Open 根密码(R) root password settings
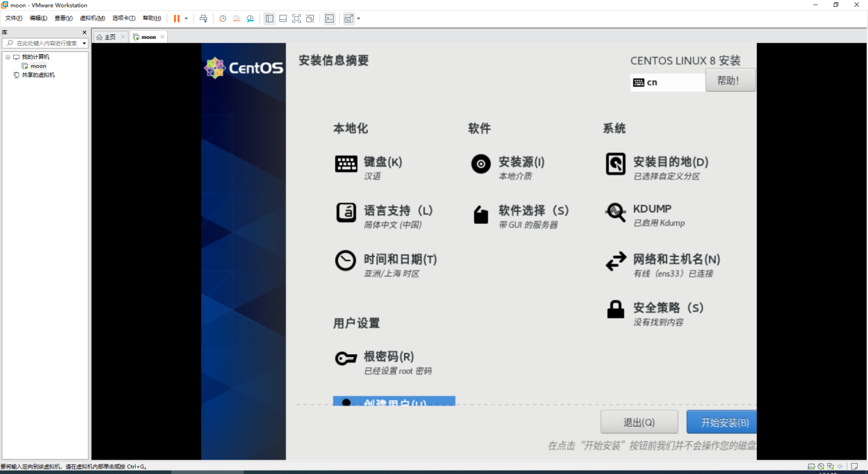Viewport: 868px width, 474px height. 384,362
